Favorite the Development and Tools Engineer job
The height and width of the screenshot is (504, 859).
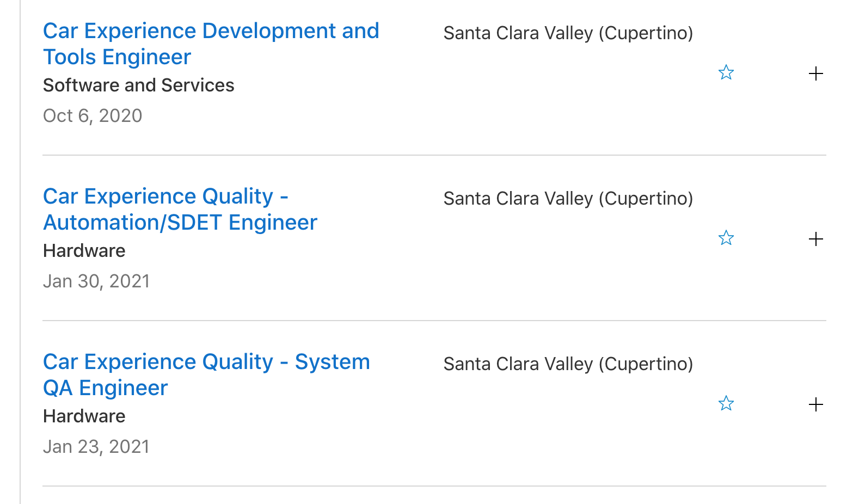(726, 72)
